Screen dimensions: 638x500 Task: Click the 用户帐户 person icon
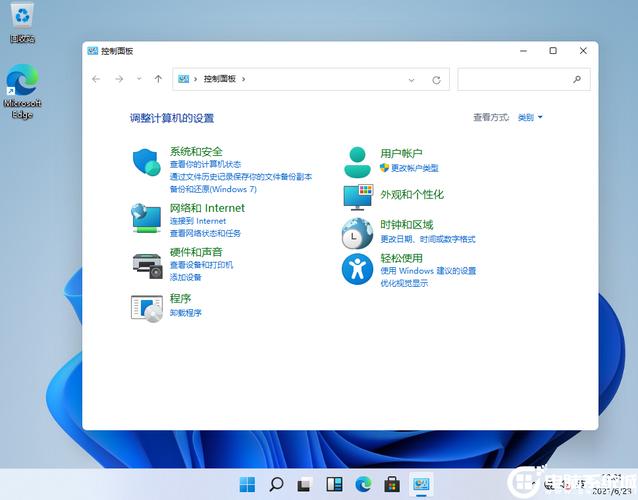coord(357,160)
